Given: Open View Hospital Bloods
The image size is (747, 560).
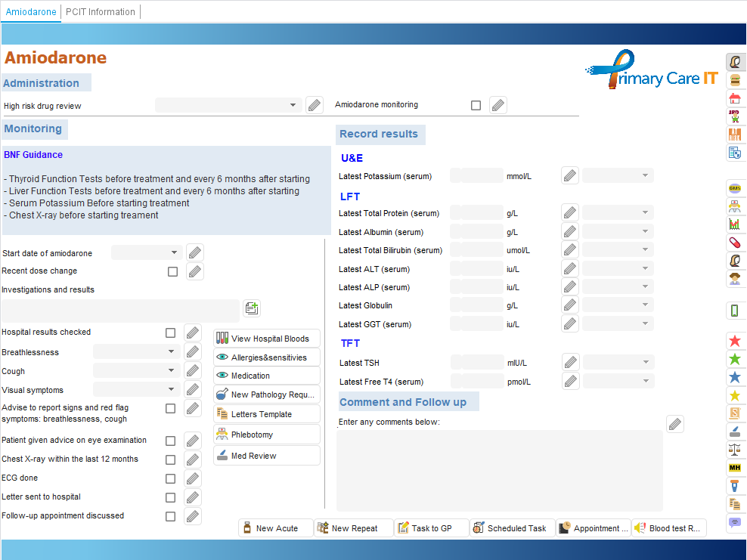Looking at the screenshot, I should pyautogui.click(x=267, y=339).
